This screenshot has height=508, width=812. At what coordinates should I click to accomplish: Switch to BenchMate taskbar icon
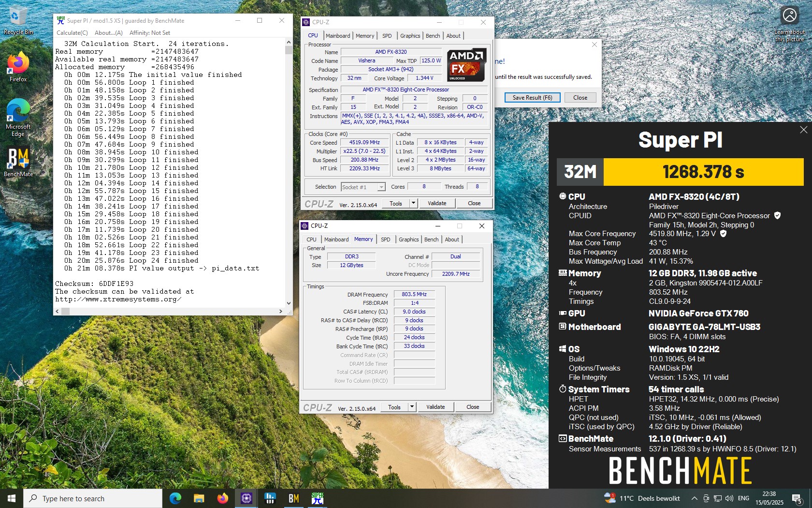[x=293, y=498]
